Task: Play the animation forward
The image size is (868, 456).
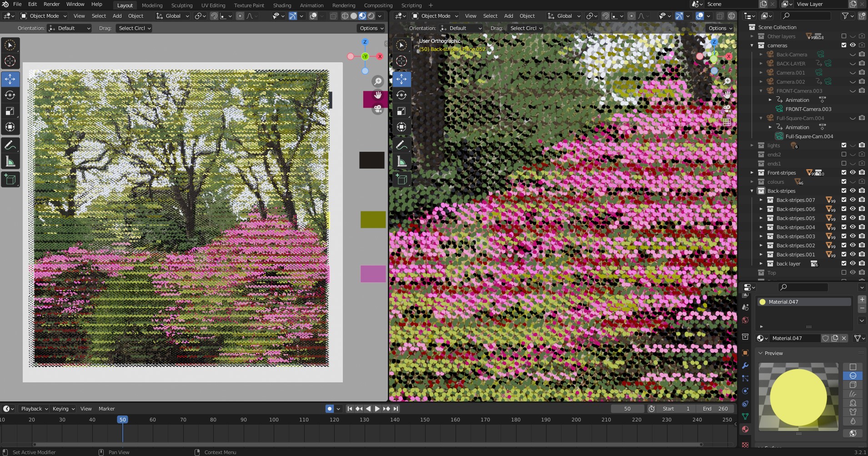Action: click(377, 409)
